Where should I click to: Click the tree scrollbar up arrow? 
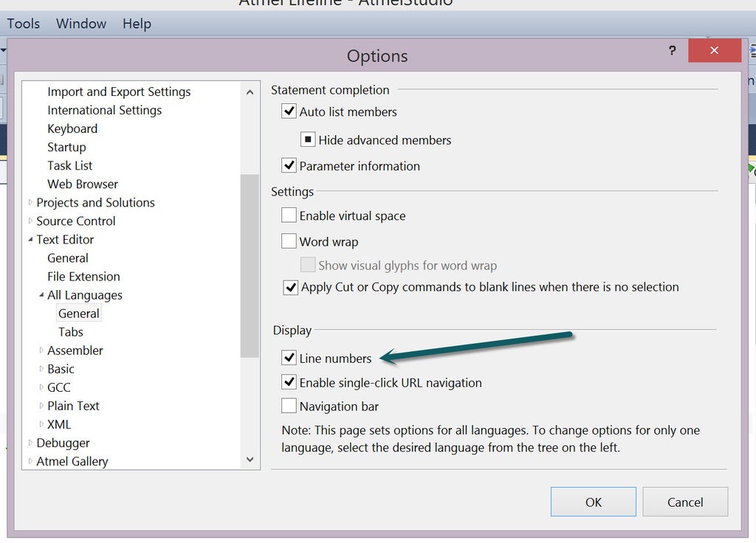point(250,91)
